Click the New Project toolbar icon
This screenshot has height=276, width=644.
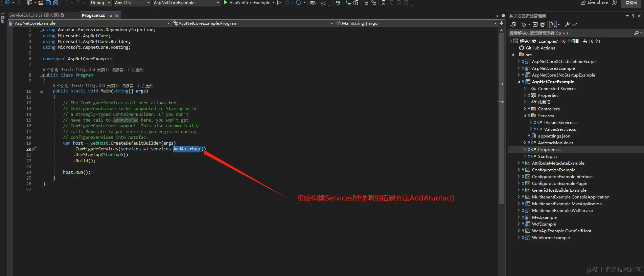29,3
